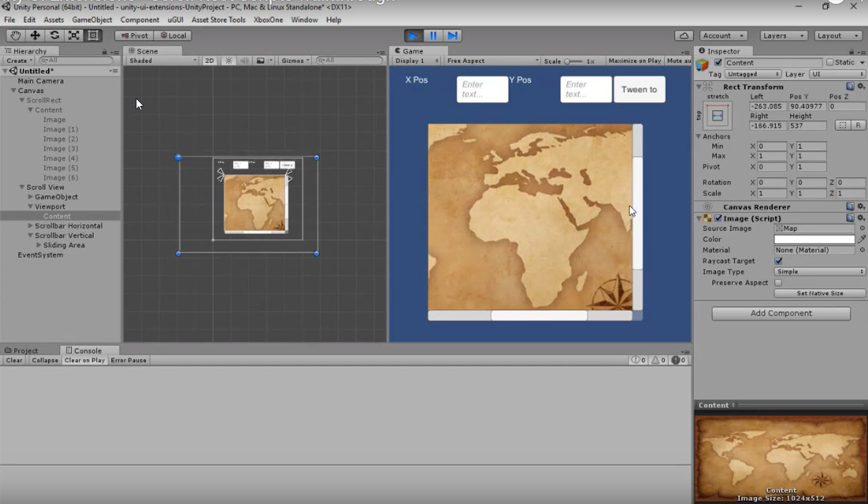
Task: Toggle the Static checkbox in Inspector
Action: (x=830, y=62)
